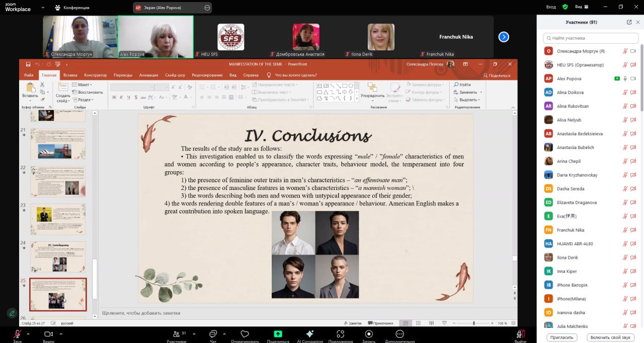
Task: Click the Отреагировать reactions heart icon
Action: 245,334
